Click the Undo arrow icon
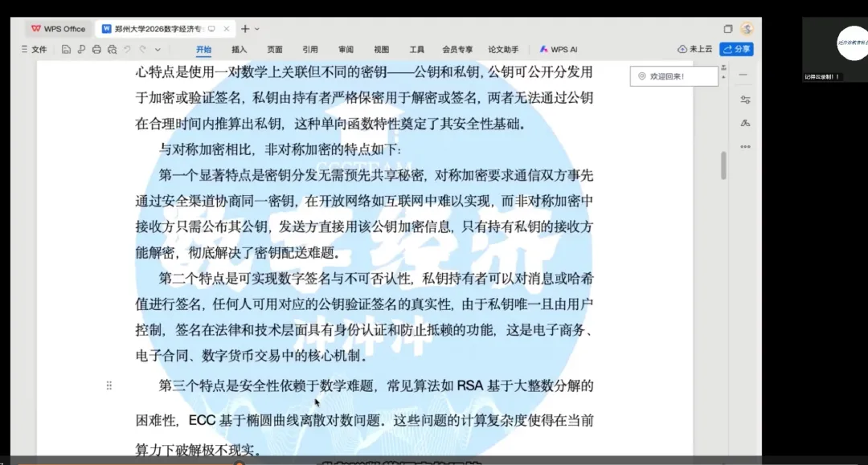Viewport: 868px width, 465px height. coord(127,49)
